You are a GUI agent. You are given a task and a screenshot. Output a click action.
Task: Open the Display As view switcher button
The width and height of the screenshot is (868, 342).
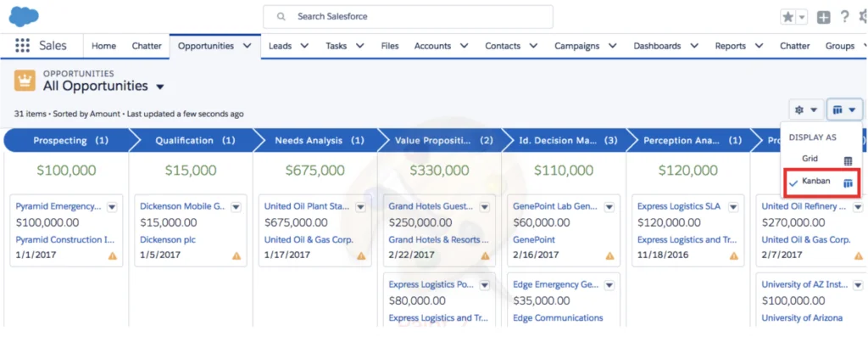pyautogui.click(x=845, y=109)
